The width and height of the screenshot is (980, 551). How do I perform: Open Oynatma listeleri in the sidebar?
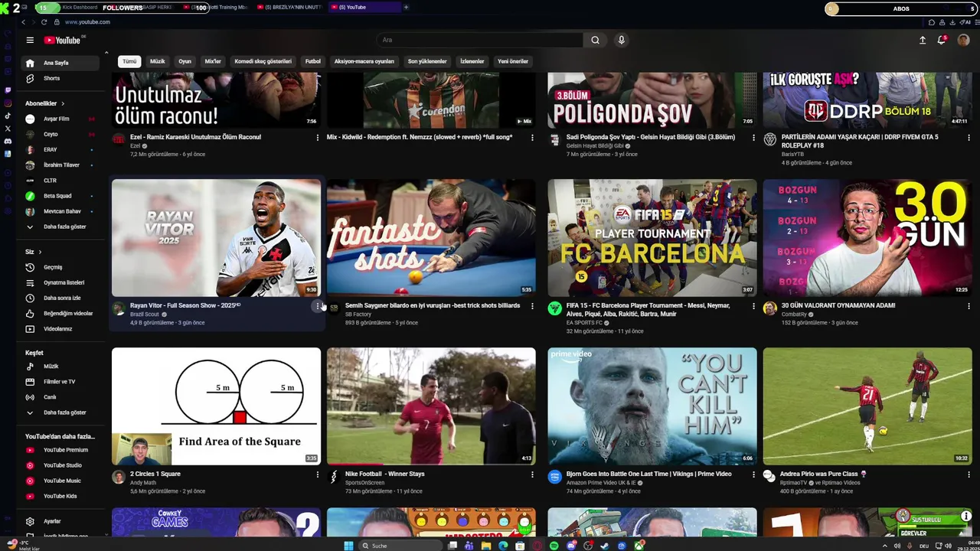point(60,282)
